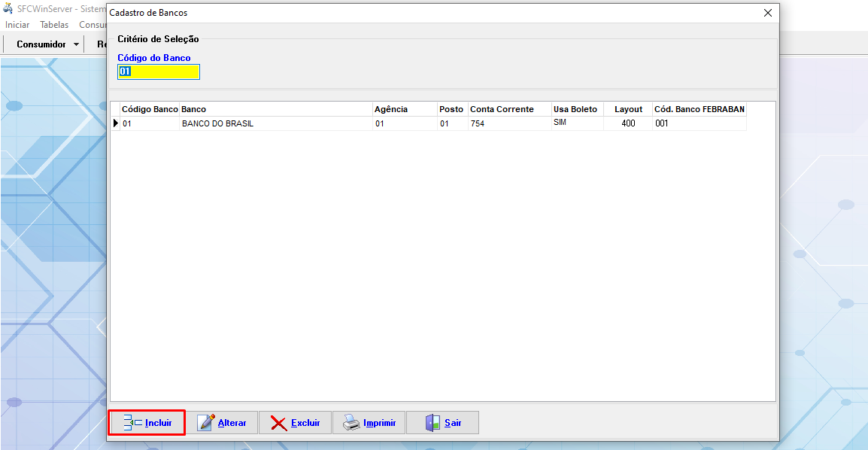The width and height of the screenshot is (868, 450).
Task: Expand the Consumidor dropdown arrow
Action: 76,44
